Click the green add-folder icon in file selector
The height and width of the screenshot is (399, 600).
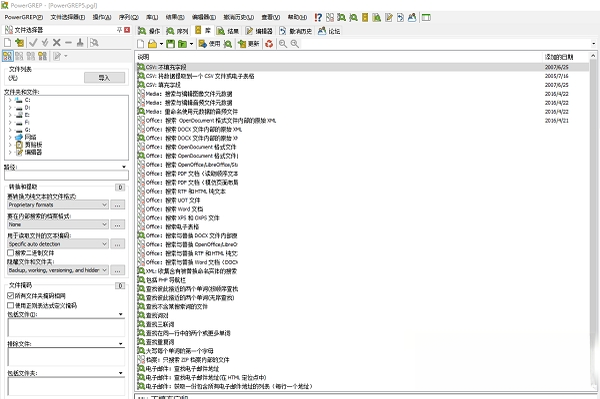20,42
